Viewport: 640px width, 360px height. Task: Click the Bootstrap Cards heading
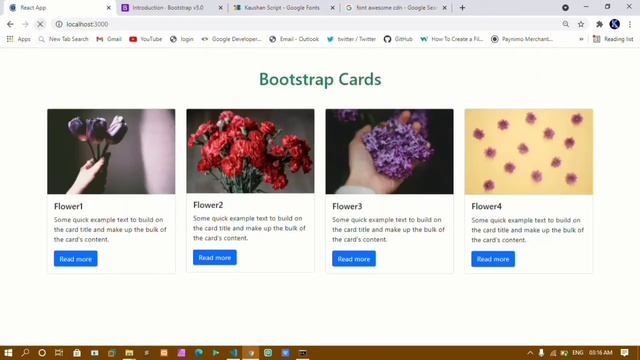coord(320,79)
